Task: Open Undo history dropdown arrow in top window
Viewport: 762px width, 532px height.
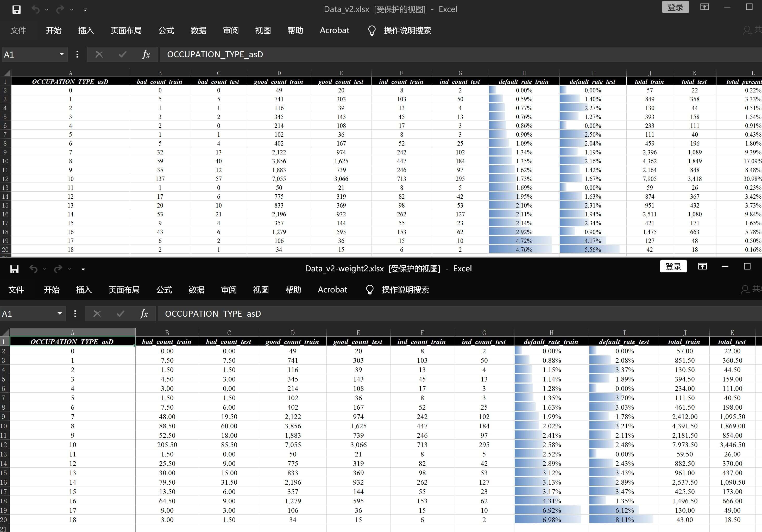Action: coord(46,10)
